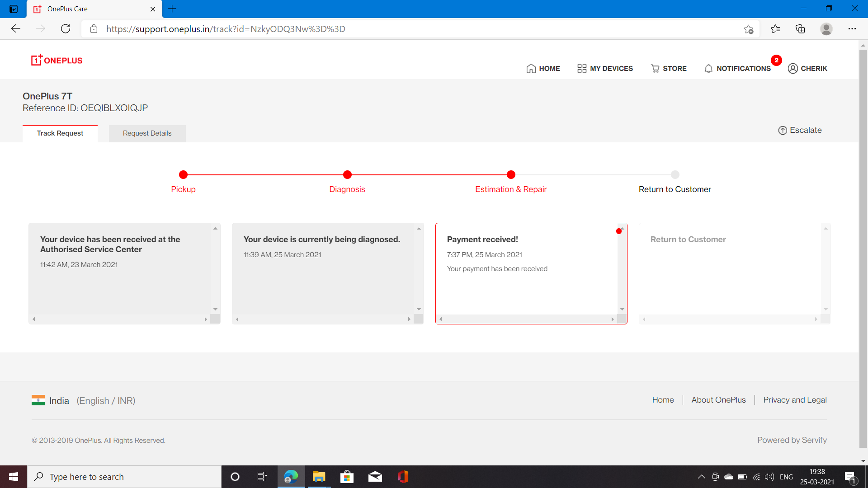Open browser Collections icon
This screenshot has height=488, width=868.
pyautogui.click(x=800, y=29)
